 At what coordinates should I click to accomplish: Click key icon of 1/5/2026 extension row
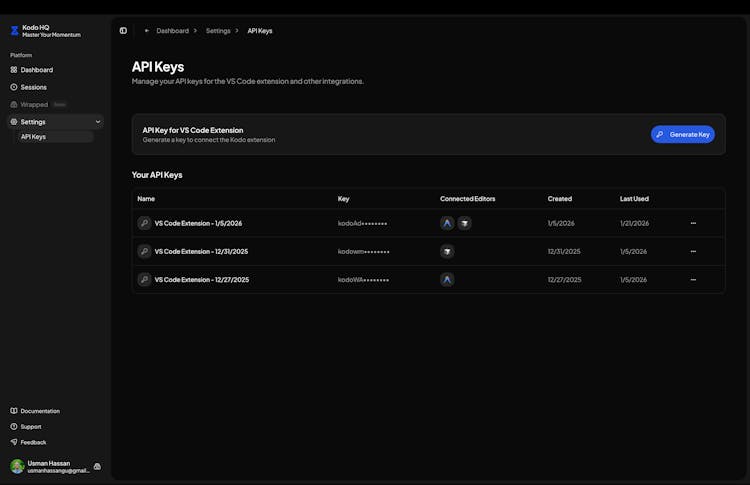point(144,223)
